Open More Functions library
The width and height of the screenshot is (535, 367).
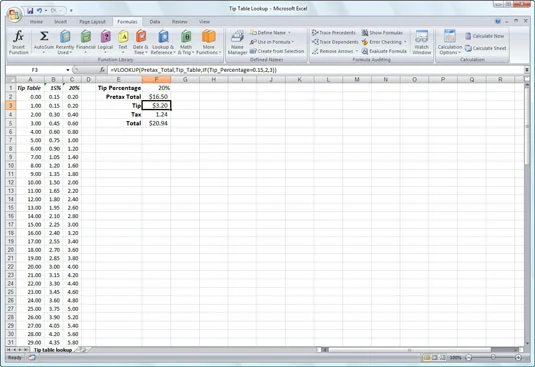point(208,42)
